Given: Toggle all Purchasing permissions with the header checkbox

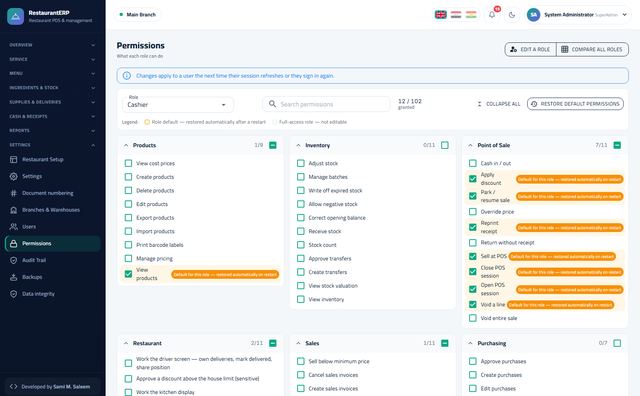Looking at the screenshot, I should coord(617,343).
